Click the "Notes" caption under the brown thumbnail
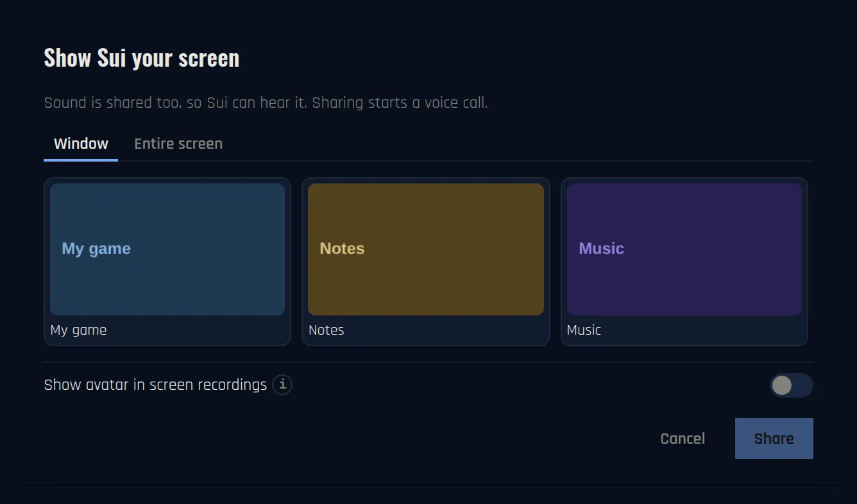The width and height of the screenshot is (857, 504). [327, 330]
